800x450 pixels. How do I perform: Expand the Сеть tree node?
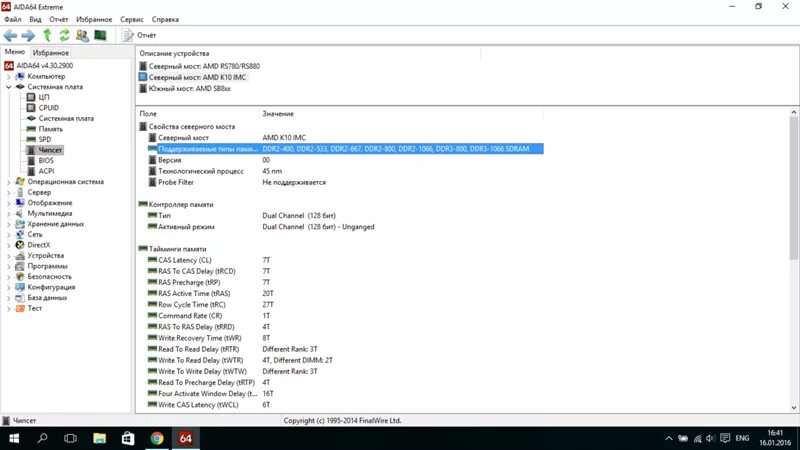(x=8, y=235)
